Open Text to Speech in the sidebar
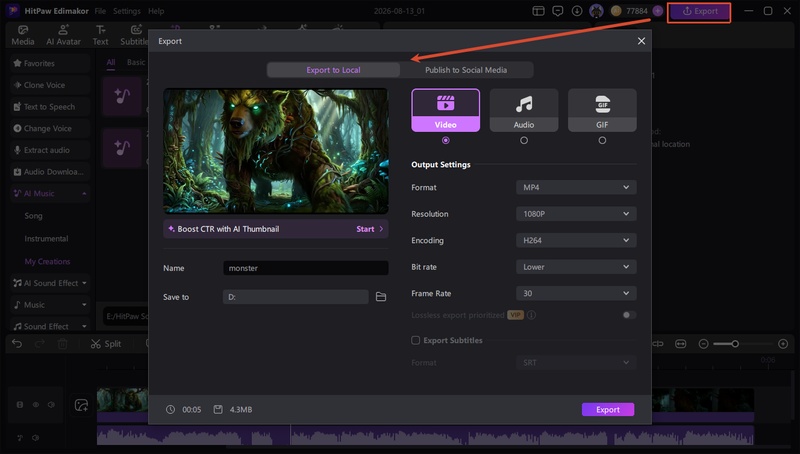 (49, 107)
